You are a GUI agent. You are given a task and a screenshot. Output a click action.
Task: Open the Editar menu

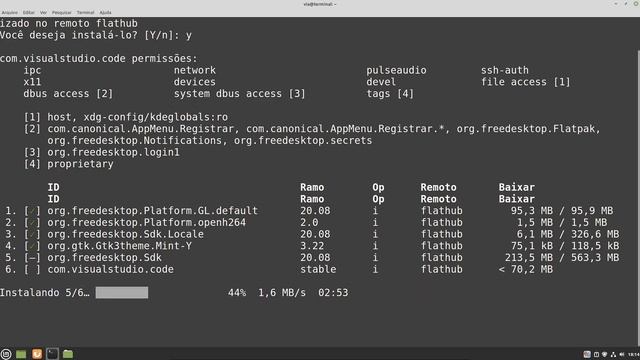pyautogui.click(x=29, y=13)
